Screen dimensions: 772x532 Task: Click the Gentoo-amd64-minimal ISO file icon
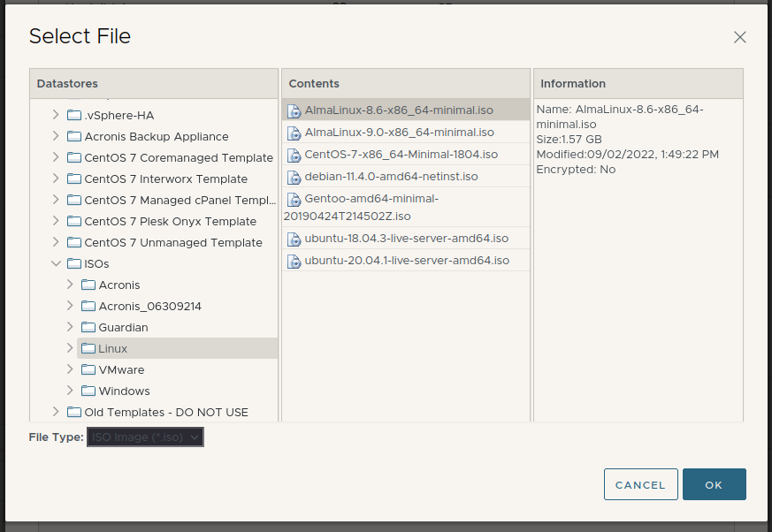pyautogui.click(x=294, y=200)
